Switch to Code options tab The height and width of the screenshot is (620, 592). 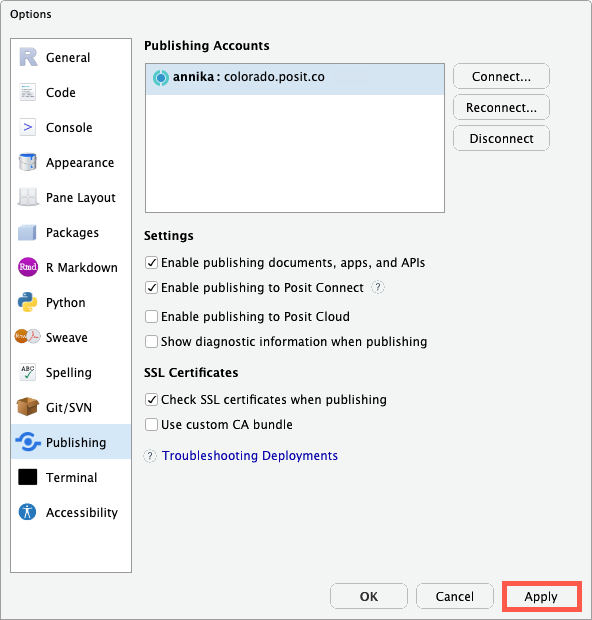71,92
